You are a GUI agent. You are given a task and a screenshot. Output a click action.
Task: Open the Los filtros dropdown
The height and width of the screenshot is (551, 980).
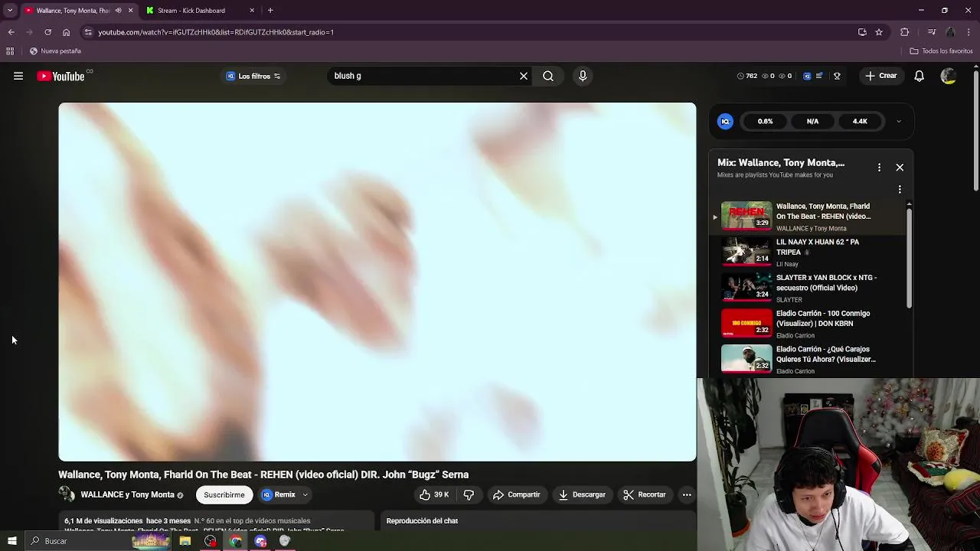[253, 76]
